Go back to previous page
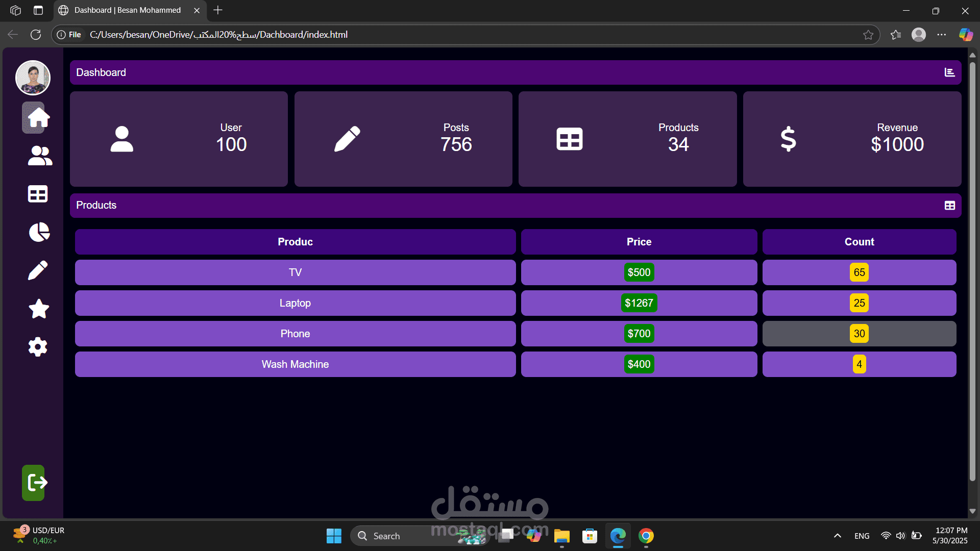The image size is (980, 551). point(13,35)
